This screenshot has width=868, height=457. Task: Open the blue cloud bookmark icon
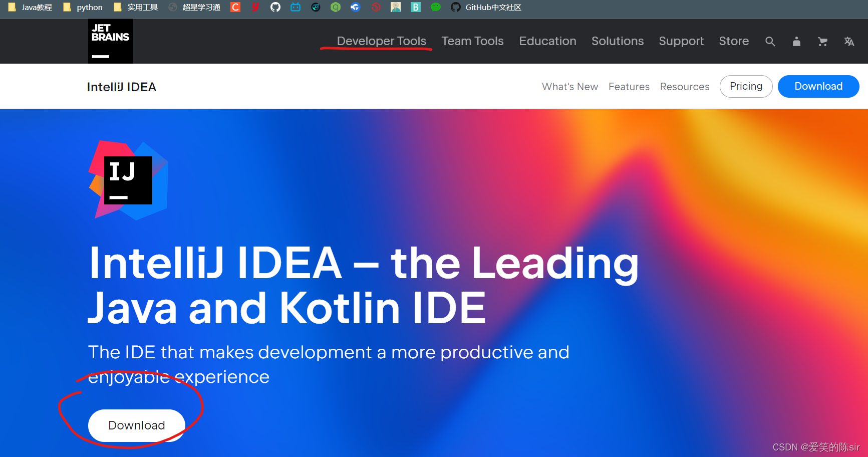click(356, 7)
